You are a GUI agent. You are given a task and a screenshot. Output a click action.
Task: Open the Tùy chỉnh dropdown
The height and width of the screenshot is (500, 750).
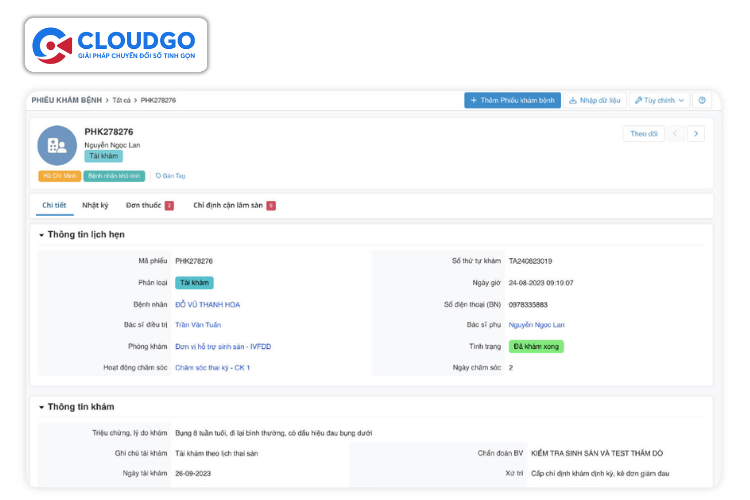[x=659, y=100]
